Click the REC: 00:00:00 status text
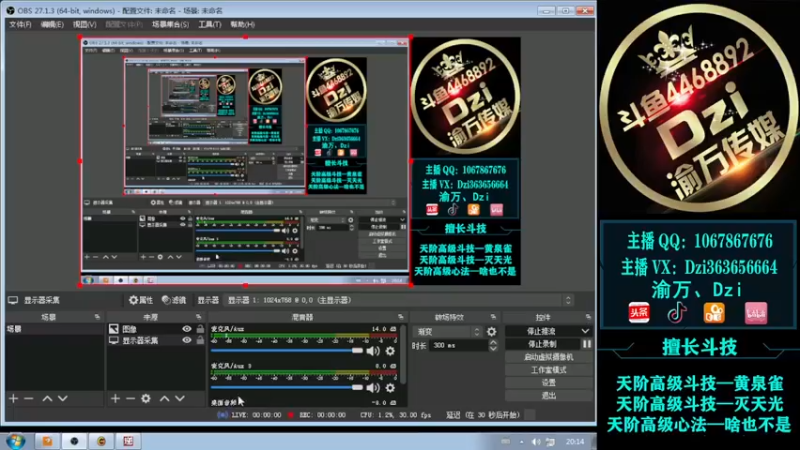The height and width of the screenshot is (450, 800). 322,415
